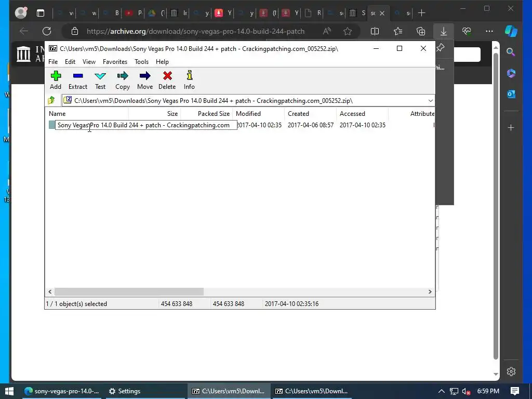This screenshot has width=532, height=399.
Task: Expand the 7-Zip path history dropdown
Action: 430,101
